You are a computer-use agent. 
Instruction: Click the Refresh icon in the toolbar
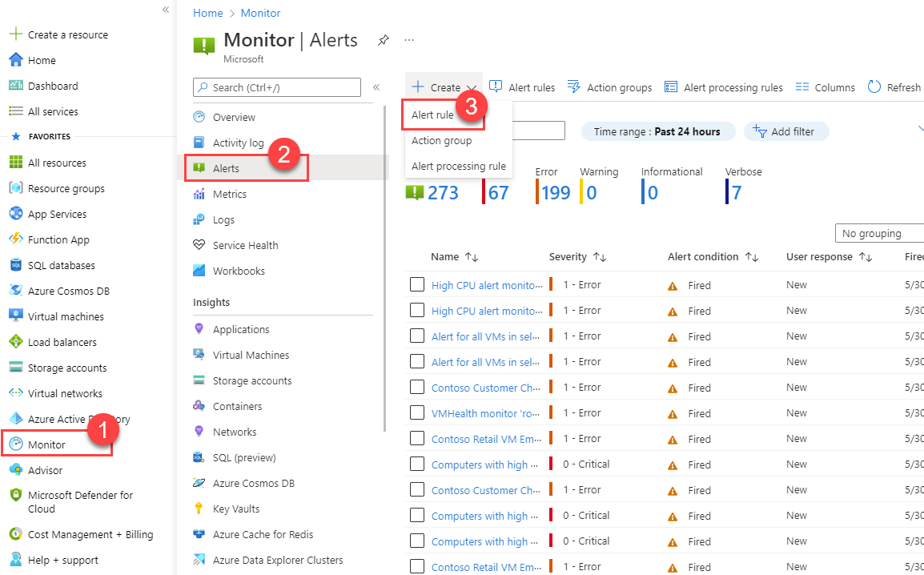(x=874, y=86)
